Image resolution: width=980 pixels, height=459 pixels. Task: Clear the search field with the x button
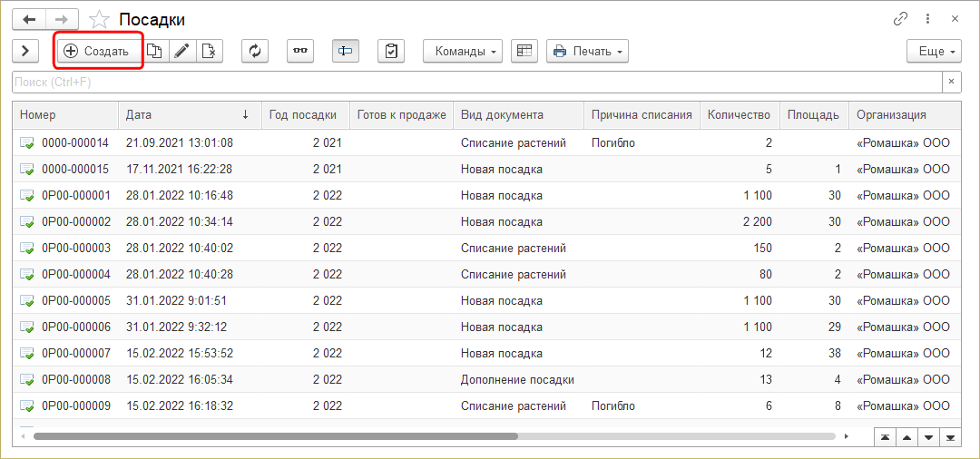[951, 82]
